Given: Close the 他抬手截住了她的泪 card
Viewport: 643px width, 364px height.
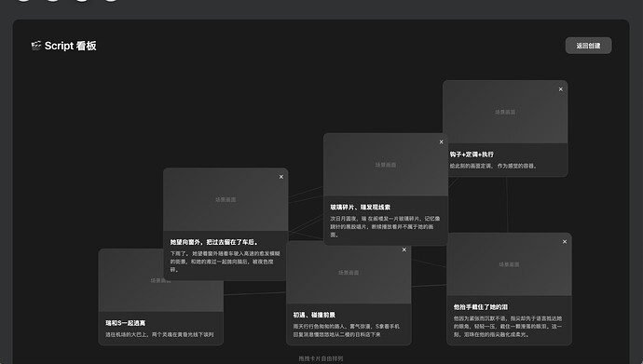Looking at the screenshot, I should click(x=565, y=242).
